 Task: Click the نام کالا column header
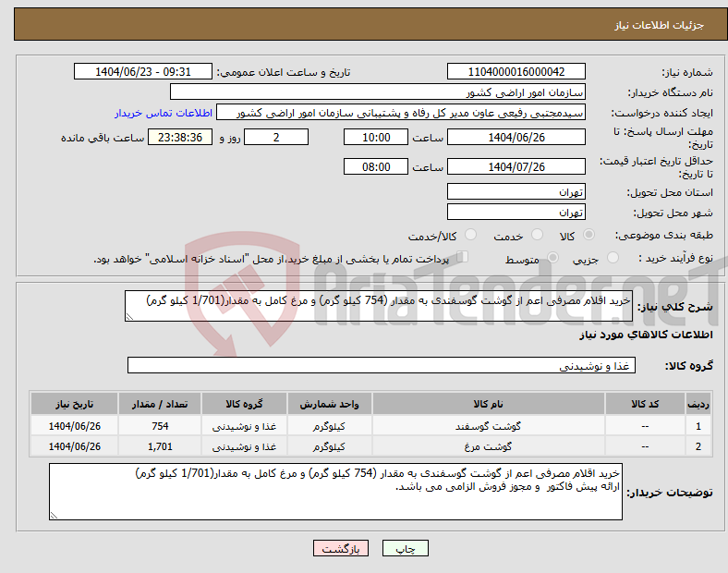click(x=489, y=404)
